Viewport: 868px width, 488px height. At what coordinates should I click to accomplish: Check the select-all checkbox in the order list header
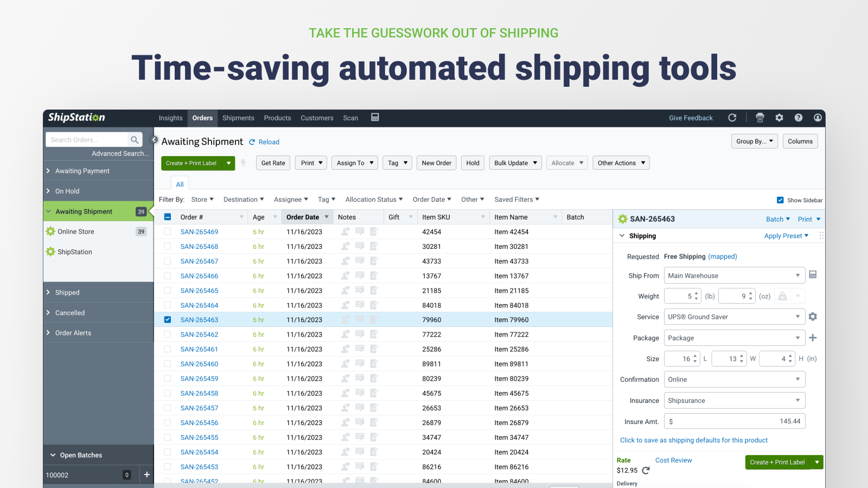[167, 216]
